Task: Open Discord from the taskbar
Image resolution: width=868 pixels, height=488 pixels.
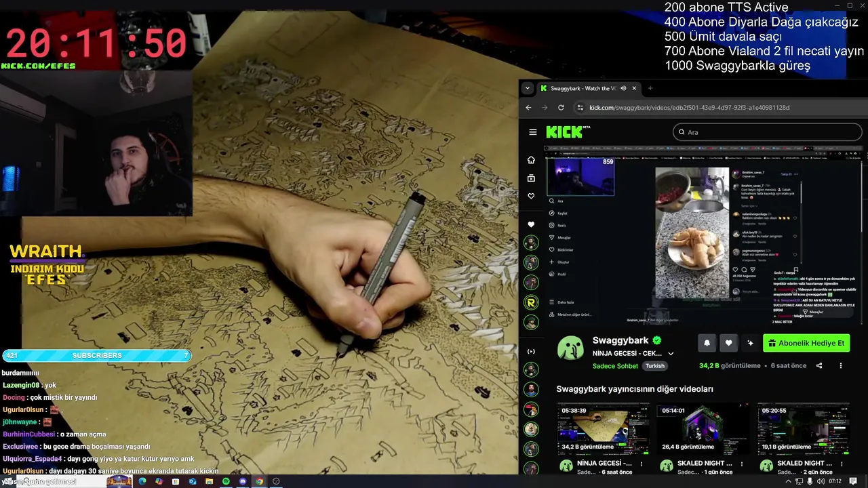Action: tap(243, 481)
